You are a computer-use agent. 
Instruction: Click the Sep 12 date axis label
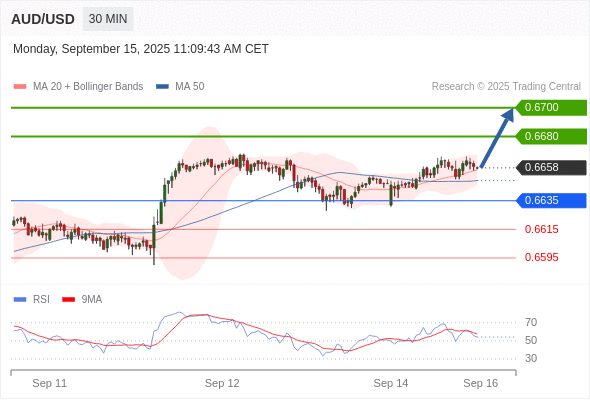222,383
